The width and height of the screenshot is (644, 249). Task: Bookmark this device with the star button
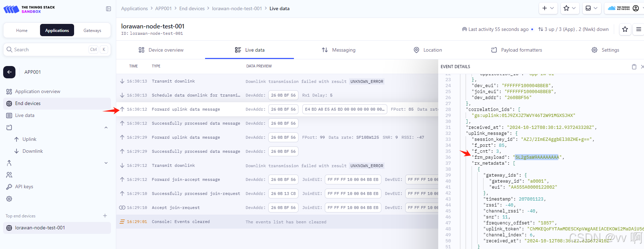pos(625,29)
